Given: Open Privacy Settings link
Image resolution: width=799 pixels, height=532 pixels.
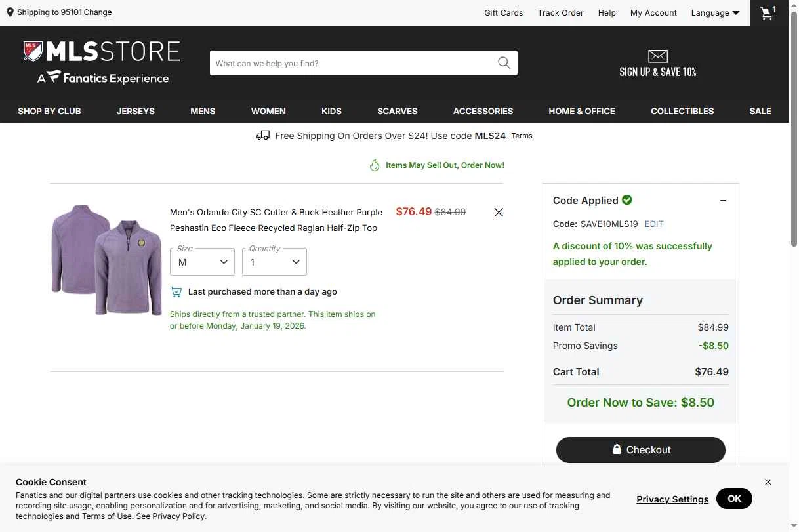Looking at the screenshot, I should tap(672, 499).
